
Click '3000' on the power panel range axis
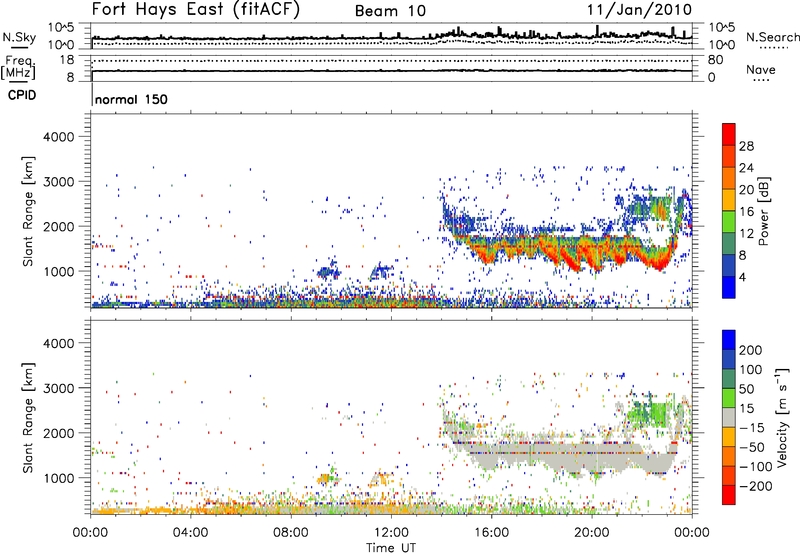(x=58, y=182)
